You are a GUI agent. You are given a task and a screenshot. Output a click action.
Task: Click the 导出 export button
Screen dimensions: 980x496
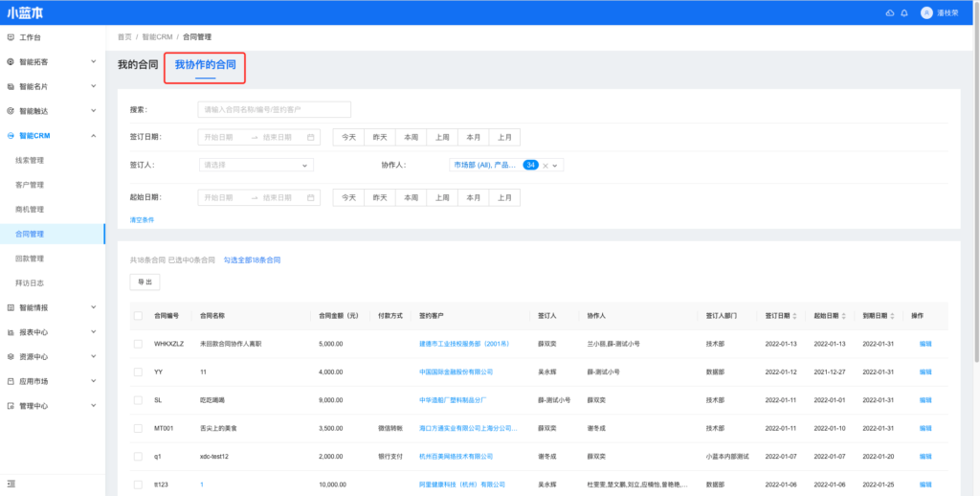click(145, 282)
